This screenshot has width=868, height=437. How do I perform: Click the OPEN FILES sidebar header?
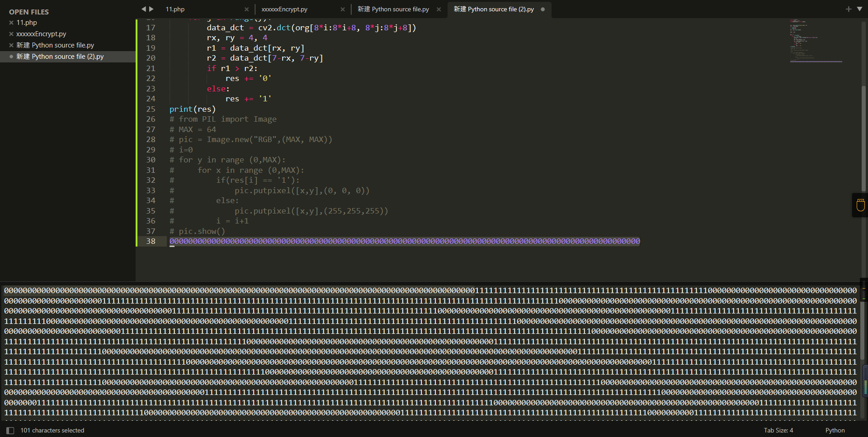29,12
